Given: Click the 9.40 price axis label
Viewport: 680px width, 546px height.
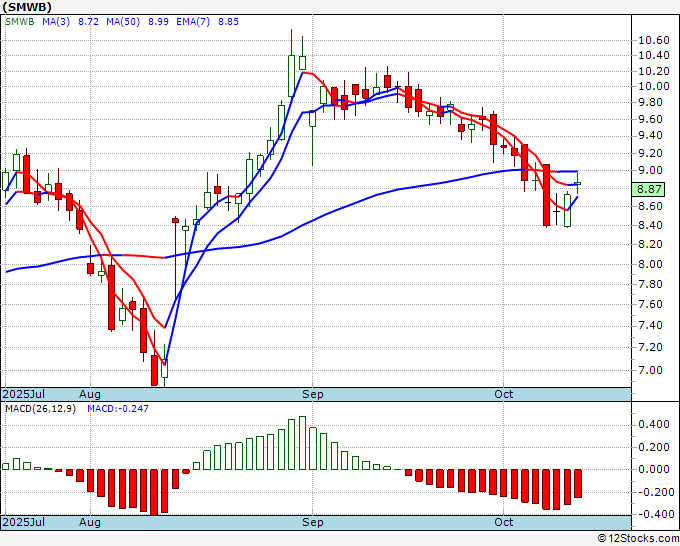Looking at the screenshot, I should click(651, 136).
